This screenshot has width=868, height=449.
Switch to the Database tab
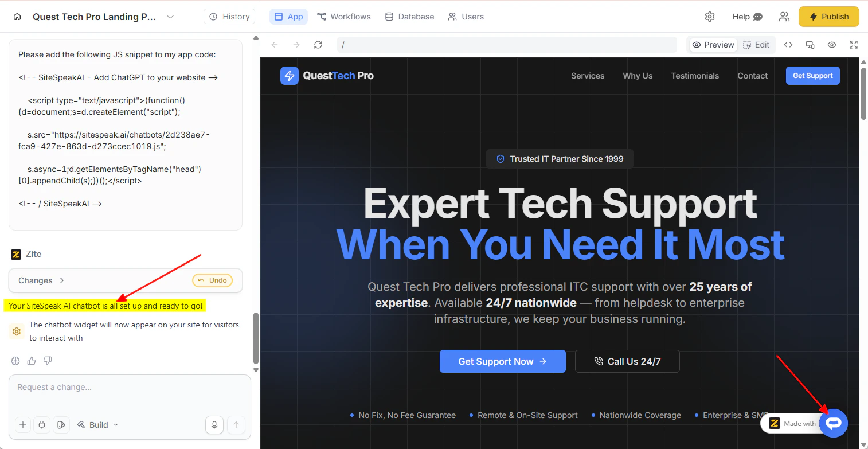pos(409,17)
